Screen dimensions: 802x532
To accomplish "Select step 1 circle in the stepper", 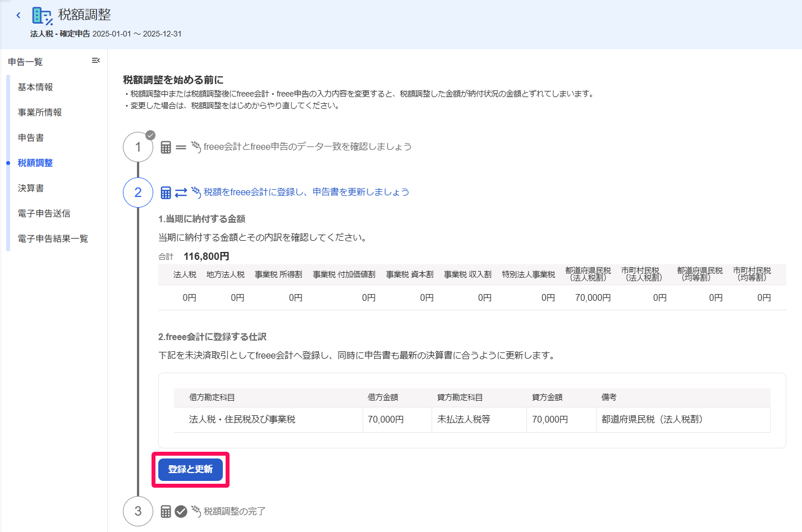I will click(138, 147).
